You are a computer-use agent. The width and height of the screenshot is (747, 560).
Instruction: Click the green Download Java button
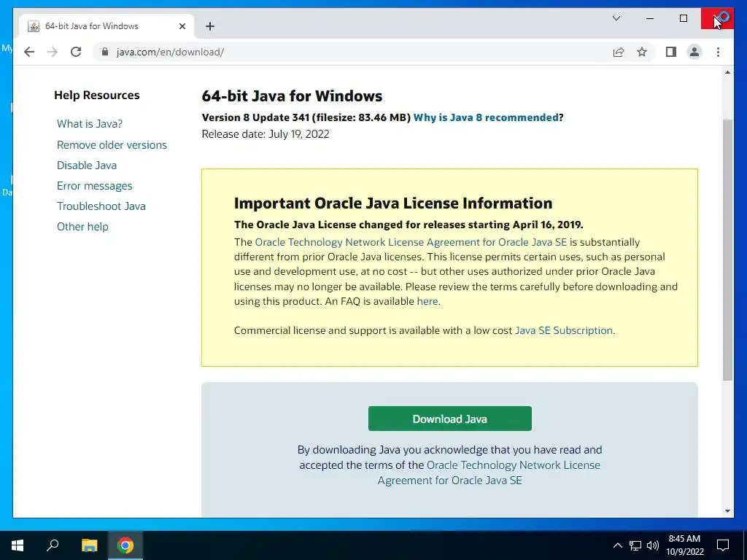pos(449,419)
